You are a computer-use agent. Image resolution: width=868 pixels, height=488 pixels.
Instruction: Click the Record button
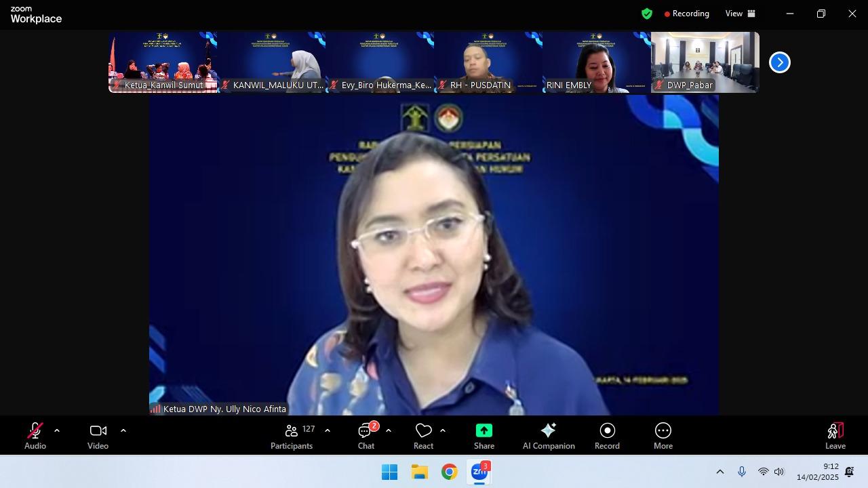[x=607, y=435]
